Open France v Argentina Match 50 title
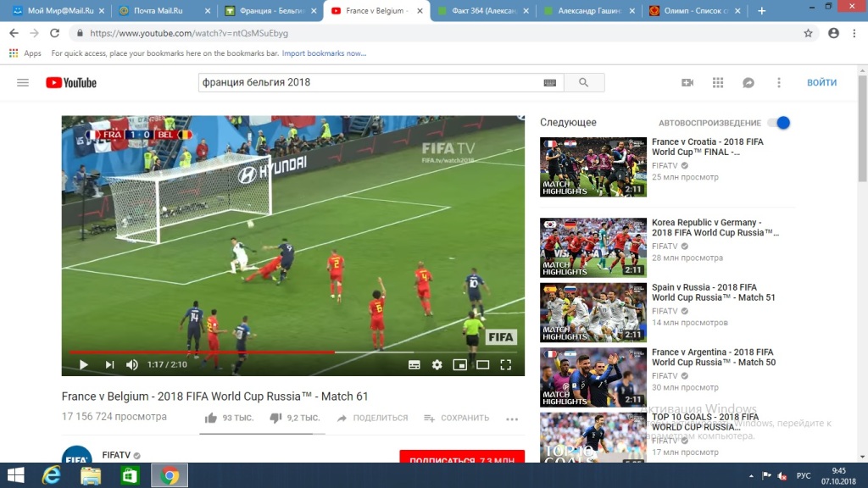 point(714,357)
